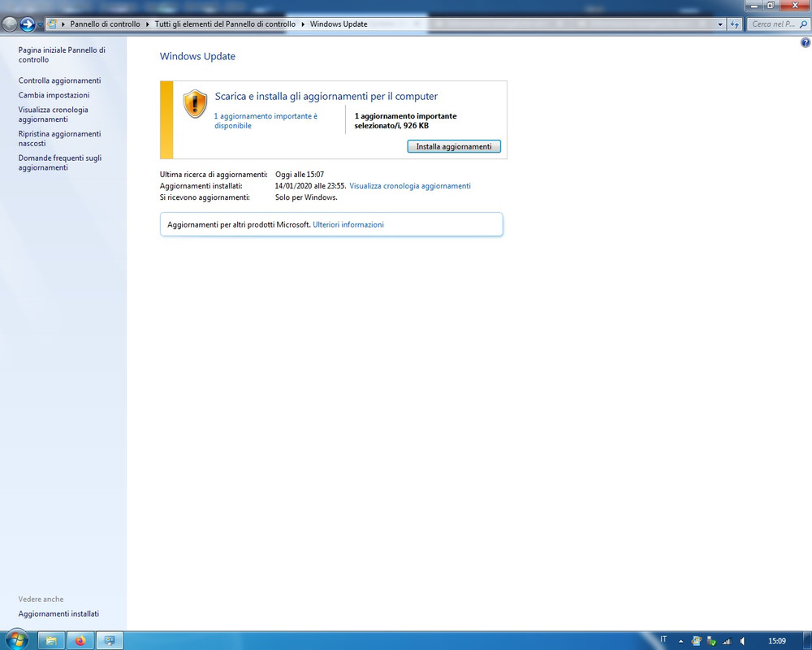This screenshot has height=650, width=812.
Task: Select Tutti gli elementi del Pannello breadcrumb
Action: 225,24
